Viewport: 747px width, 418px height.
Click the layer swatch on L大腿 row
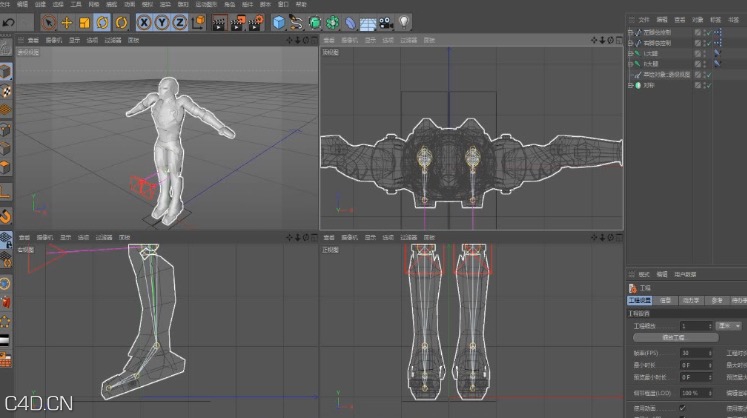click(697, 53)
